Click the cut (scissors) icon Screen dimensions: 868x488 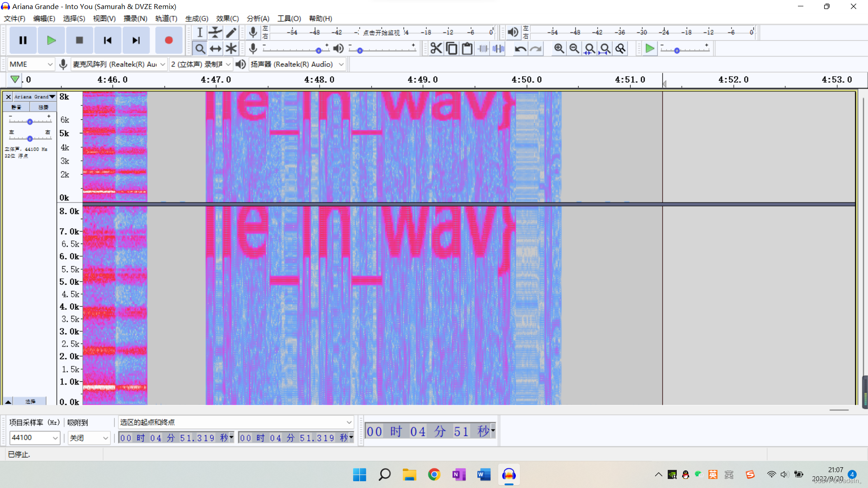[436, 48]
